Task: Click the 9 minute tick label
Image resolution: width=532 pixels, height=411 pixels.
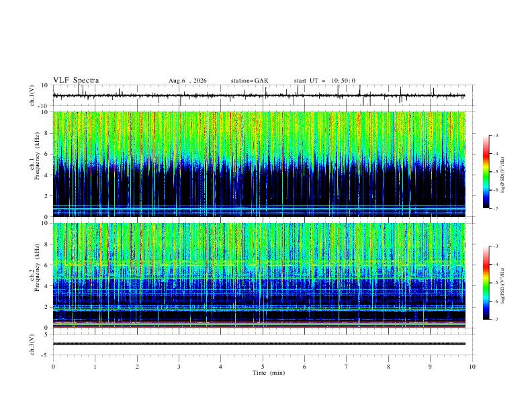Action: [x=430, y=367]
